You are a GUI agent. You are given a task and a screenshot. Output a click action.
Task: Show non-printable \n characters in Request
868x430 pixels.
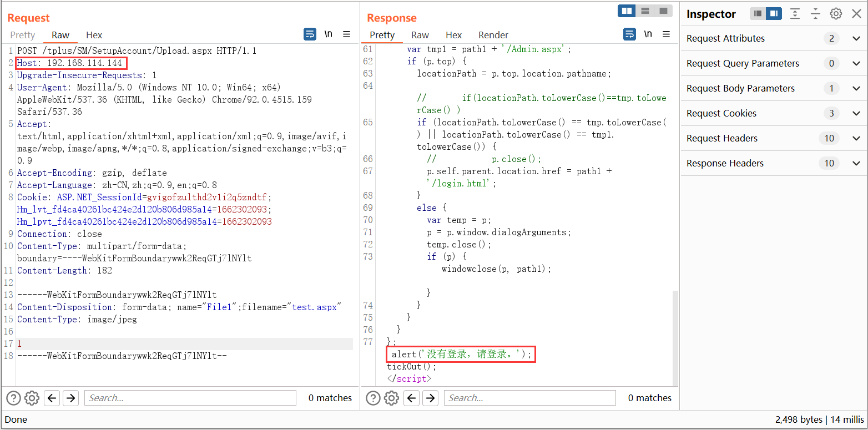point(329,34)
